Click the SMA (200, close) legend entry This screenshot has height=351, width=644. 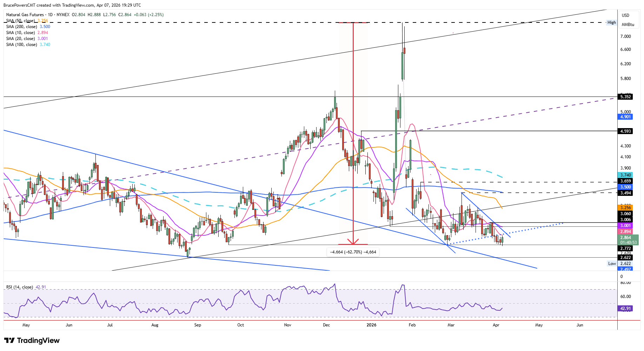(28, 27)
